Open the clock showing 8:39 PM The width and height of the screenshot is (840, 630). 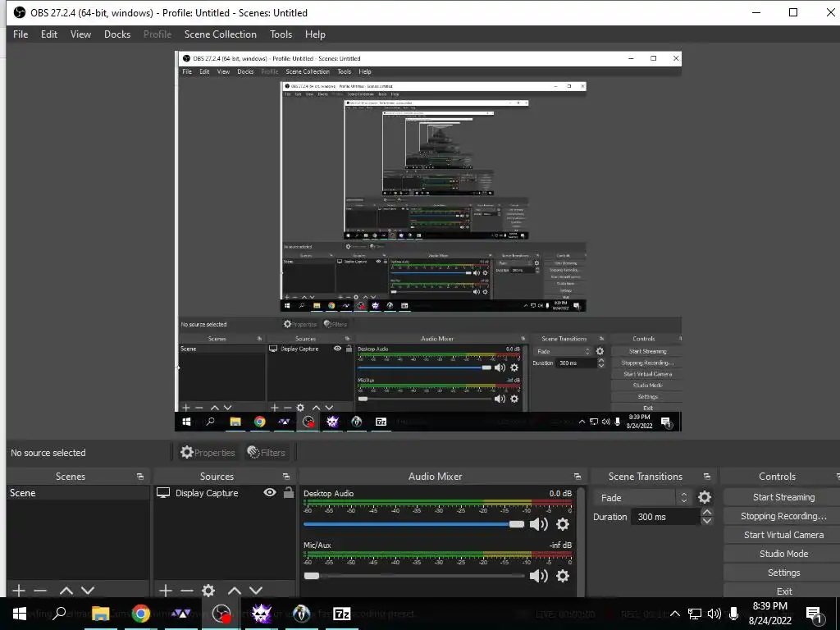pyautogui.click(x=769, y=614)
